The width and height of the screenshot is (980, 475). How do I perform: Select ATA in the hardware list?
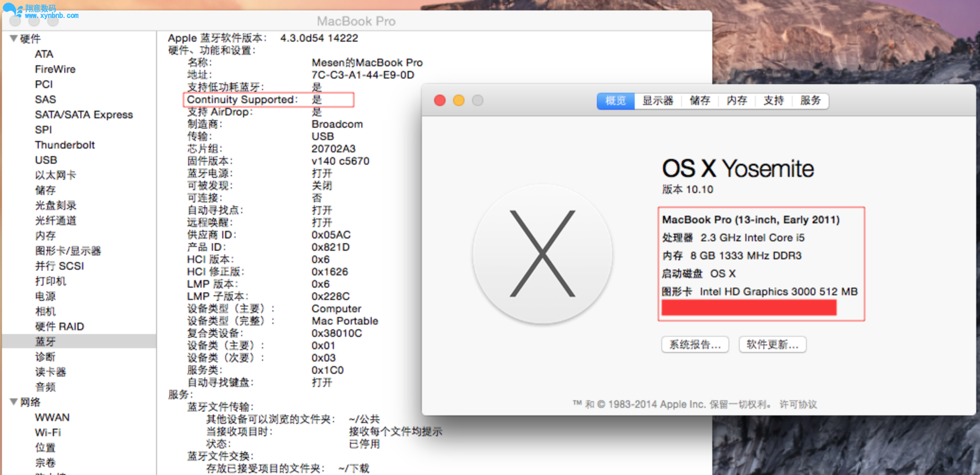pyautogui.click(x=44, y=54)
